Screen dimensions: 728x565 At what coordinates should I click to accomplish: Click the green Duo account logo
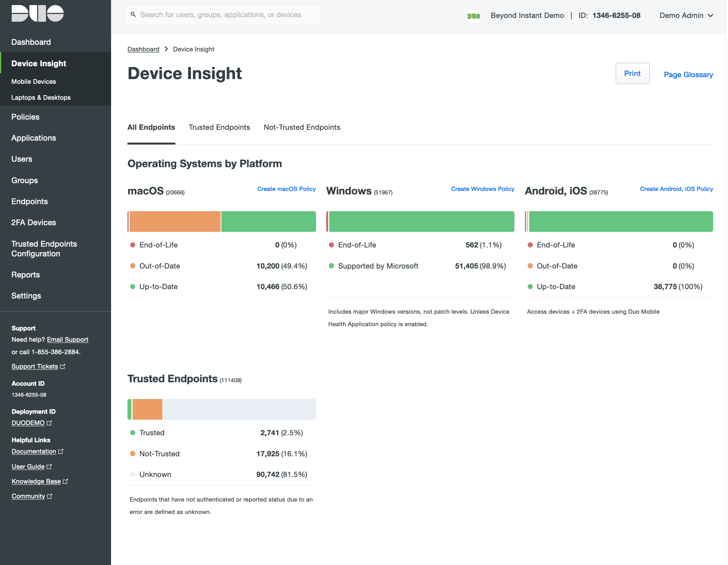pyautogui.click(x=474, y=16)
